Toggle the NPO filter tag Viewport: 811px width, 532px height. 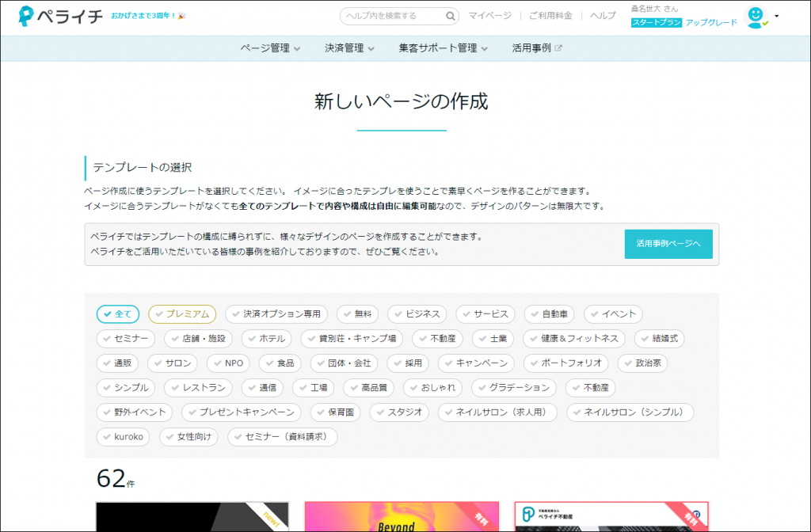(x=229, y=363)
